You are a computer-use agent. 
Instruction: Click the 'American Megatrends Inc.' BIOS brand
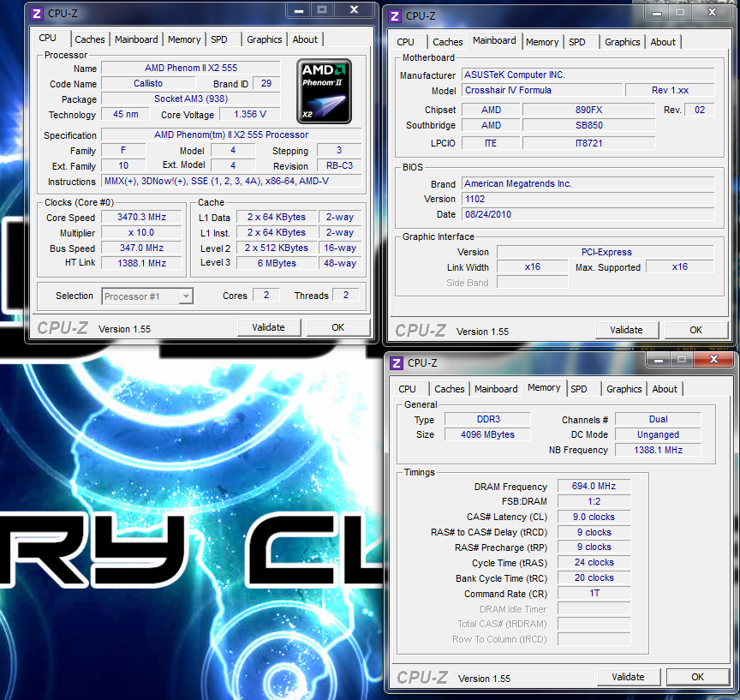tap(588, 183)
